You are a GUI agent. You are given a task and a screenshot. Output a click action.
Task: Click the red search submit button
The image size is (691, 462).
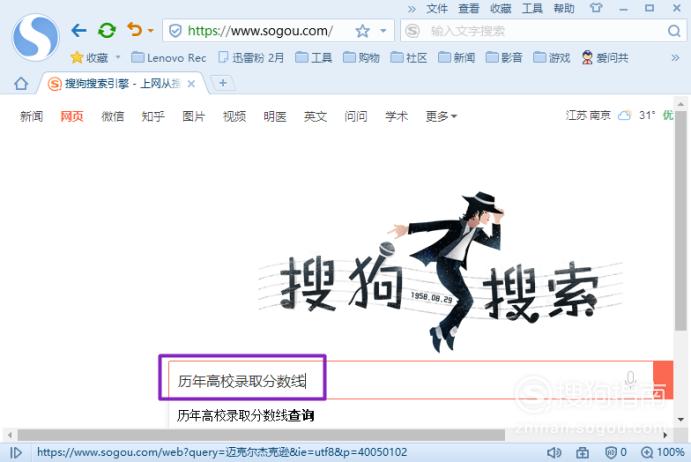[x=663, y=380]
